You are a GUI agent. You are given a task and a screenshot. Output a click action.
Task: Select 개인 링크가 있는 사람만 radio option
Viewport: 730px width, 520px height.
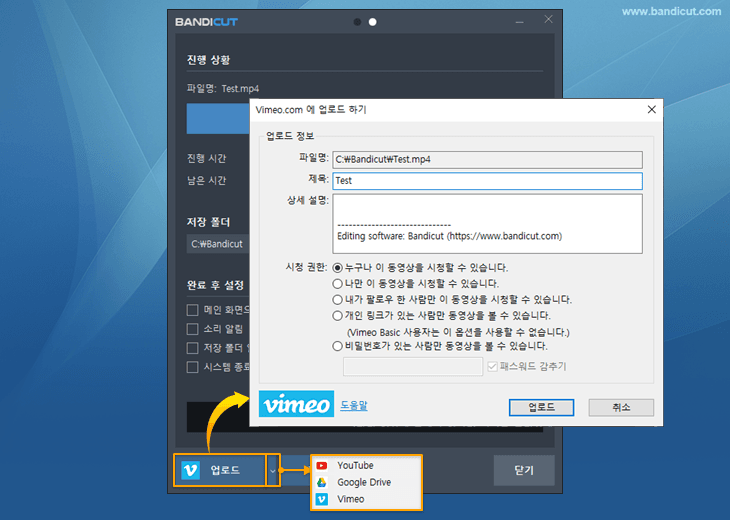338,316
